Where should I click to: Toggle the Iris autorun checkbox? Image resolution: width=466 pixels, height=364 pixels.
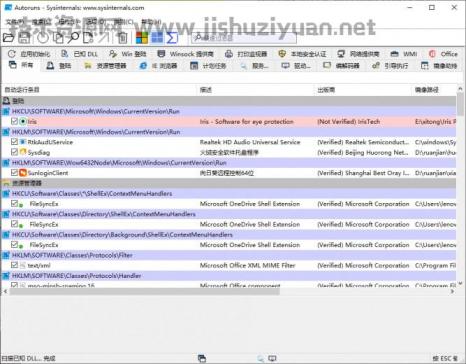tap(14, 121)
